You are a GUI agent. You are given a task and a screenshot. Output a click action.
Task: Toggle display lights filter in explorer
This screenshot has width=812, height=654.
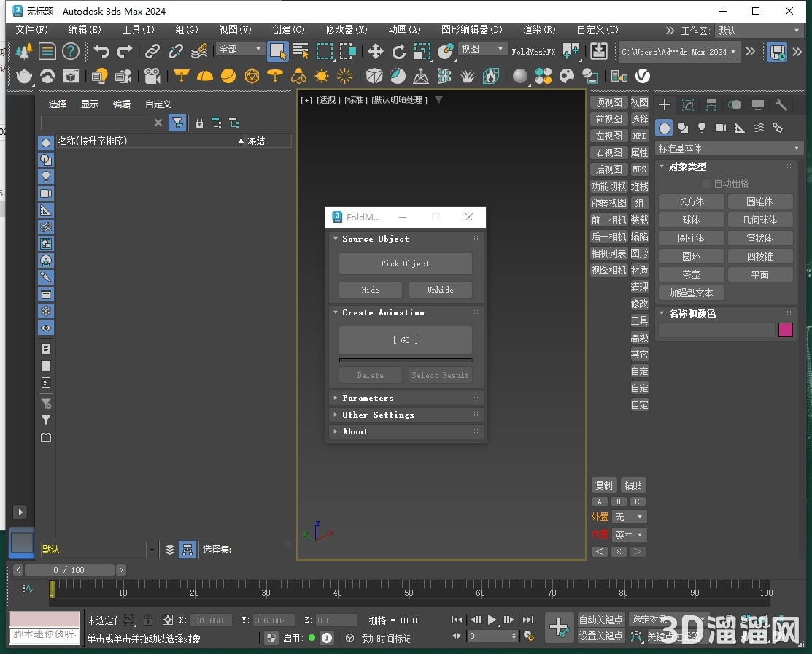point(46,177)
